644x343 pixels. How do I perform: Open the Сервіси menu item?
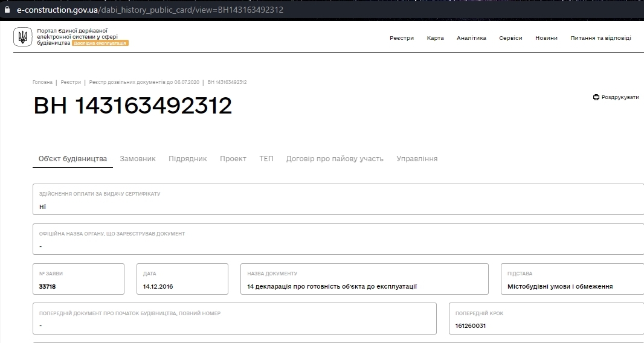pos(510,38)
